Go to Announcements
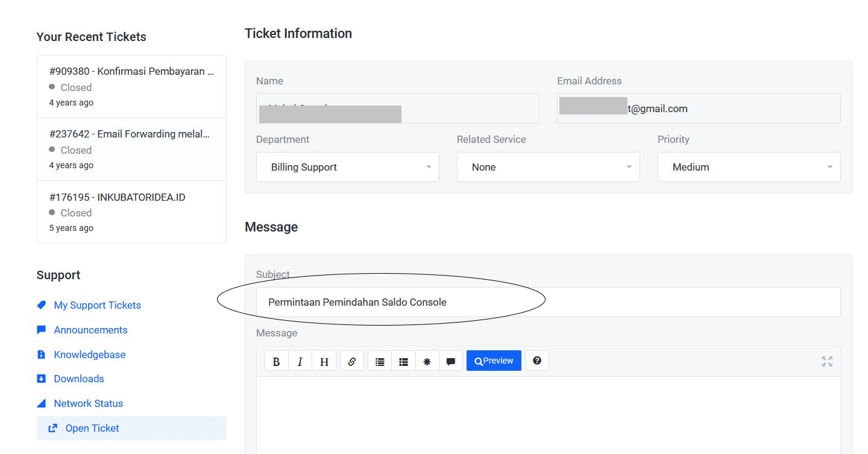868x454 pixels. click(x=90, y=330)
